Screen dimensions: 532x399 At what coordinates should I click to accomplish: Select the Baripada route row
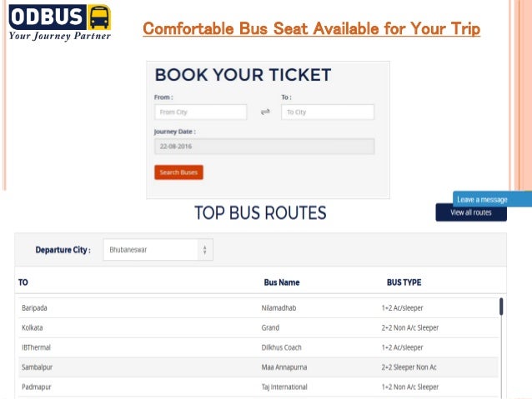pyautogui.click(x=258, y=307)
